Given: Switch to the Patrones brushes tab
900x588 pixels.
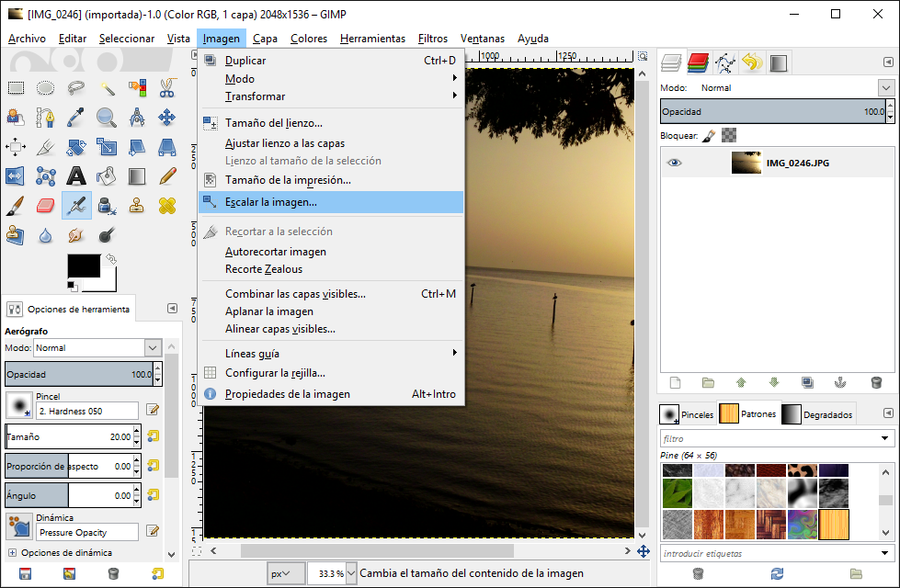Looking at the screenshot, I should coord(747,413).
